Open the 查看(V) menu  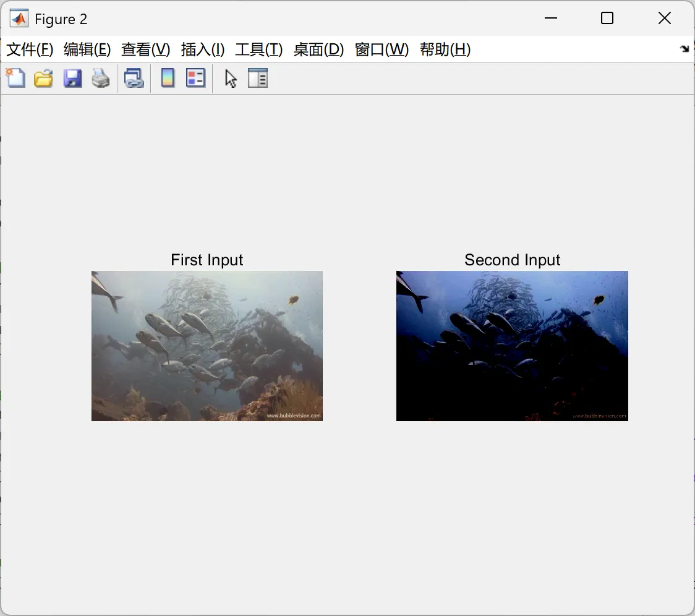[146, 49]
